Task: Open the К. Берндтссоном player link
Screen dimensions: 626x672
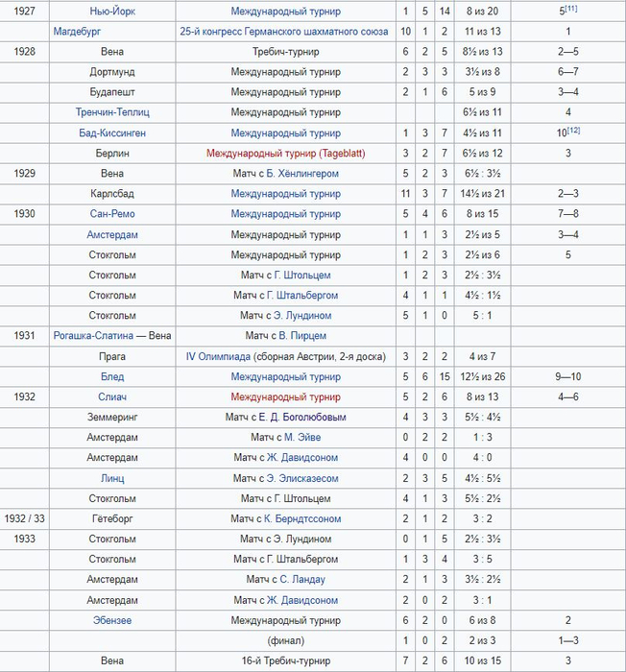Action: coord(302,518)
